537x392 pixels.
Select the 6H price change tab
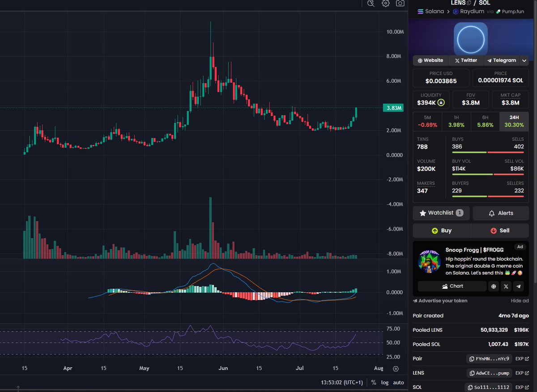(485, 122)
